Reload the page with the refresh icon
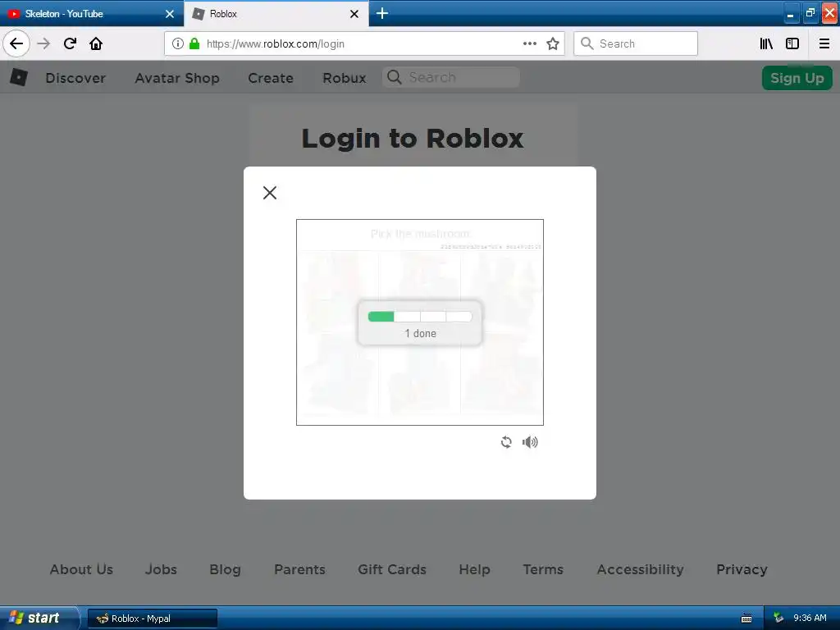This screenshot has width=840, height=630. [70, 43]
